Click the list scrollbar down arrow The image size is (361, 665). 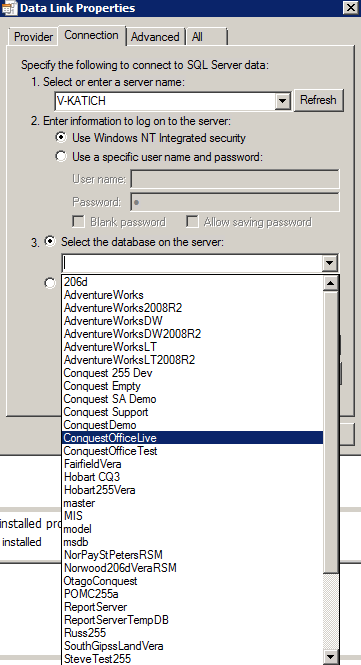330,656
